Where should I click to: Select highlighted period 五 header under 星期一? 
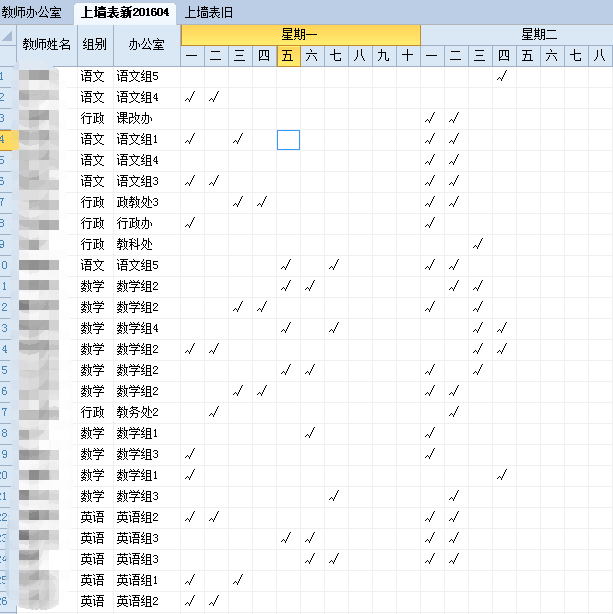(x=288, y=56)
